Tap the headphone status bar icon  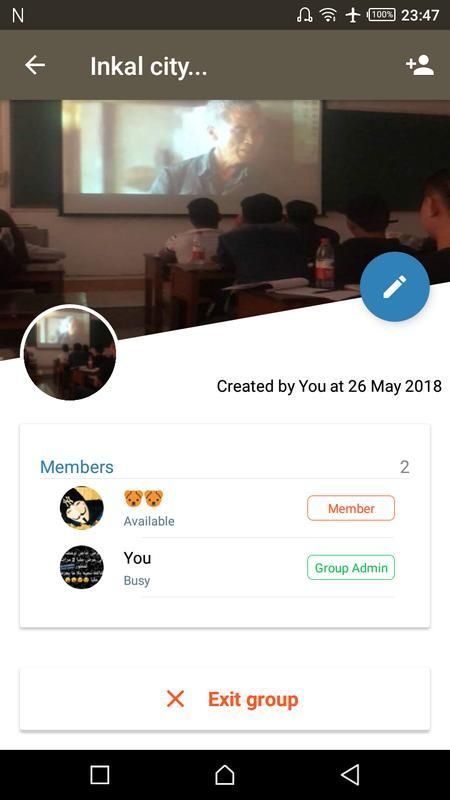[305, 15]
